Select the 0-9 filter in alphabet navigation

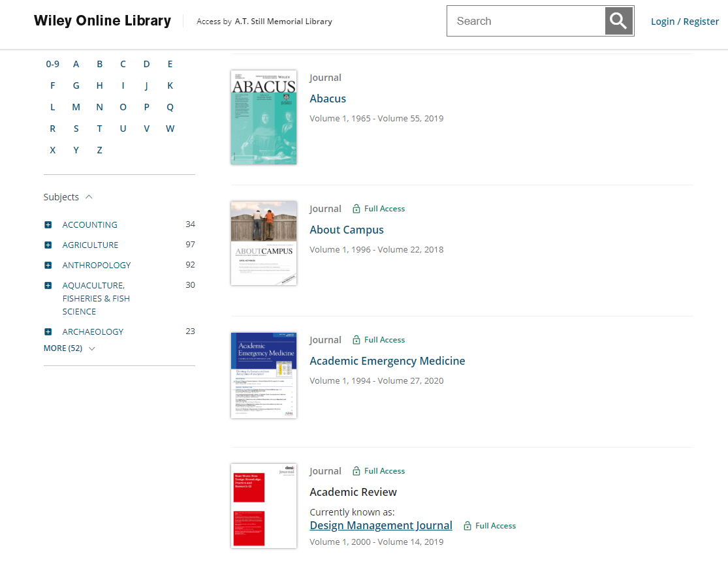52,63
